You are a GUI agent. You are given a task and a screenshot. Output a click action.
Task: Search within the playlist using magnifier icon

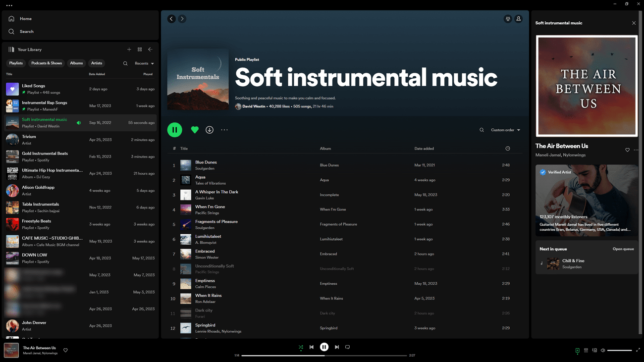tap(481, 130)
